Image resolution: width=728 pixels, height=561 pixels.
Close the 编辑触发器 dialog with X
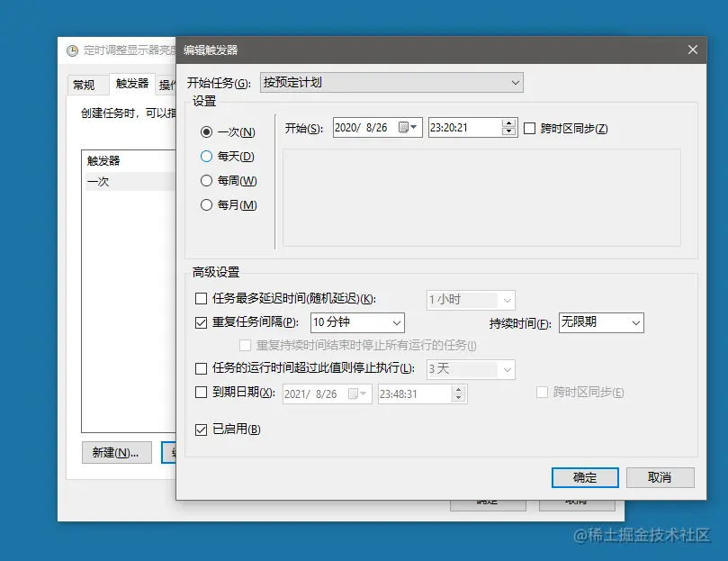[692, 50]
